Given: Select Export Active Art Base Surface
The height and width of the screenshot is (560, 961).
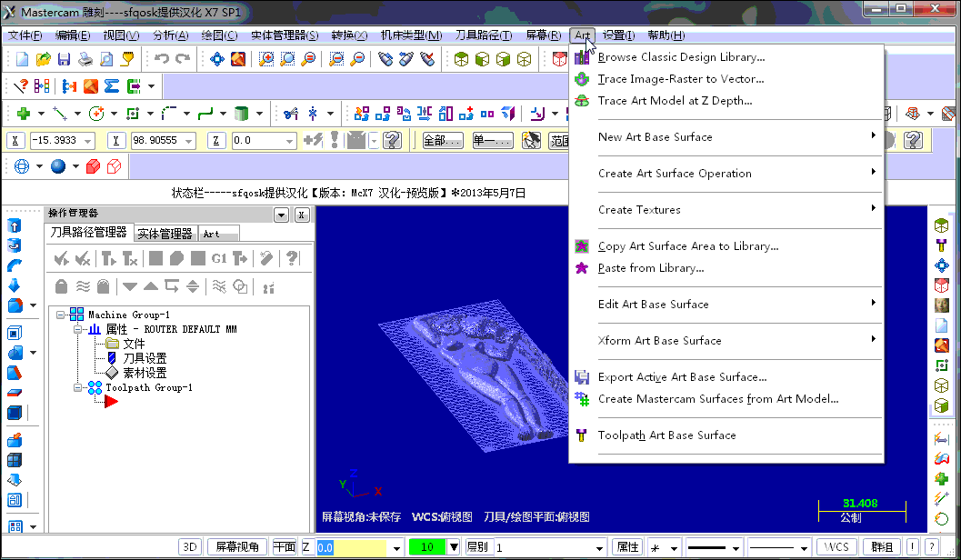Looking at the screenshot, I should point(682,377).
